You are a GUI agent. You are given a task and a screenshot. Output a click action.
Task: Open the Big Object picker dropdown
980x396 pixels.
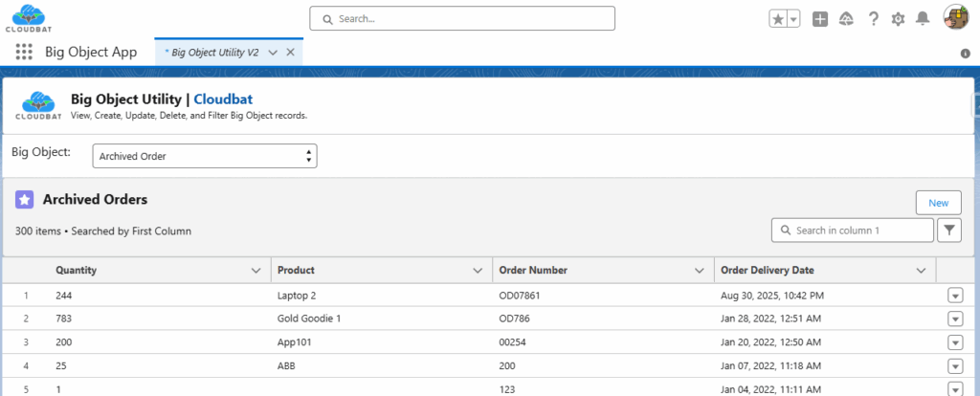tap(205, 156)
